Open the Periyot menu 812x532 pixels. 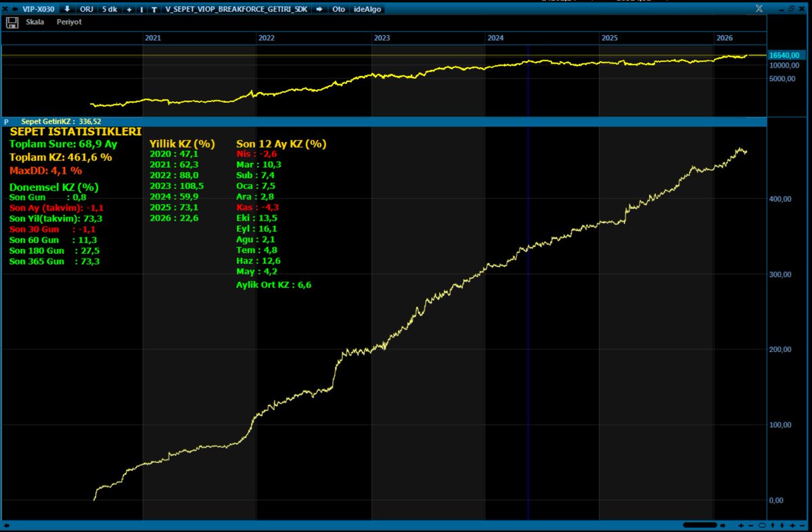pos(69,22)
